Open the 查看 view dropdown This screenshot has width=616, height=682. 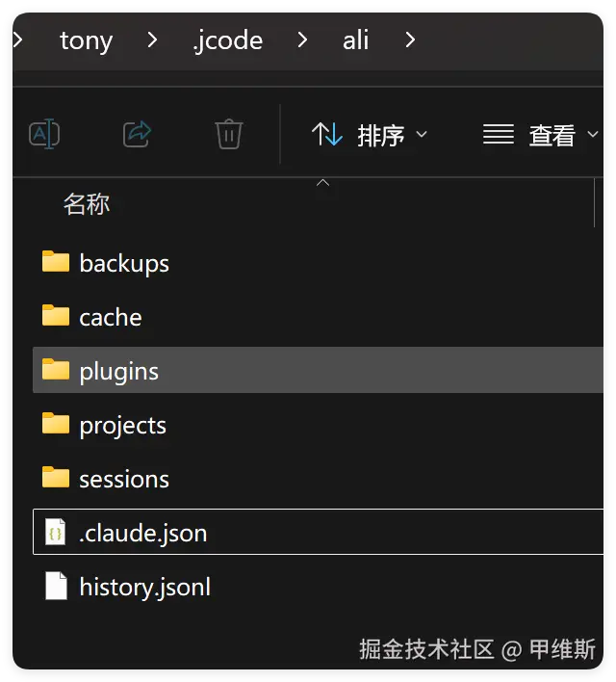point(540,136)
